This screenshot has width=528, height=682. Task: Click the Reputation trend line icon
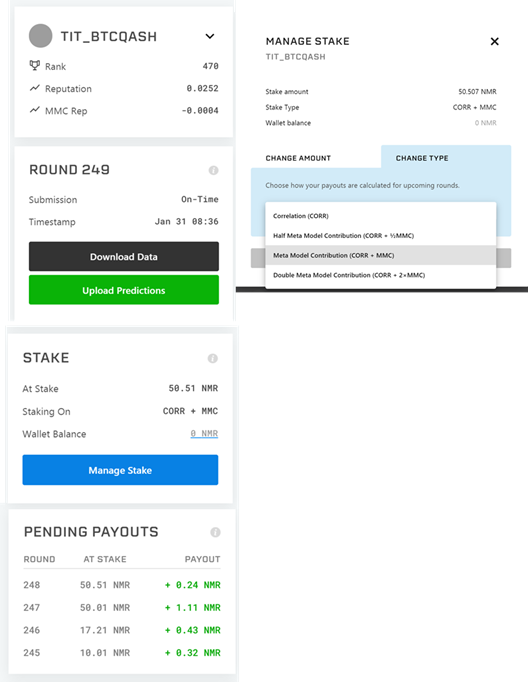(34, 88)
